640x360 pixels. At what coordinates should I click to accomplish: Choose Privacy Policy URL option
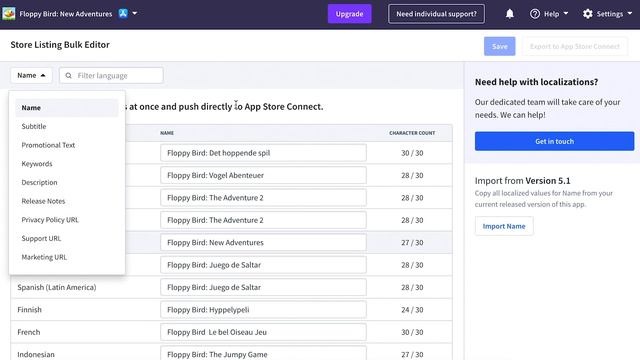pyautogui.click(x=67, y=220)
